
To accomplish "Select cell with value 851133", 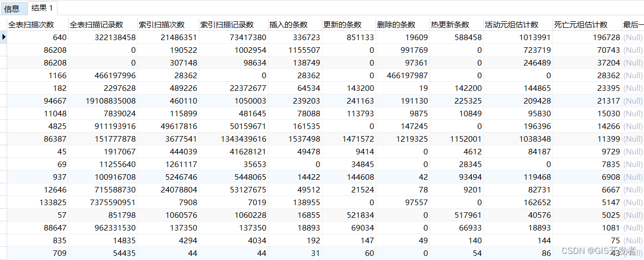I will click(349, 38).
